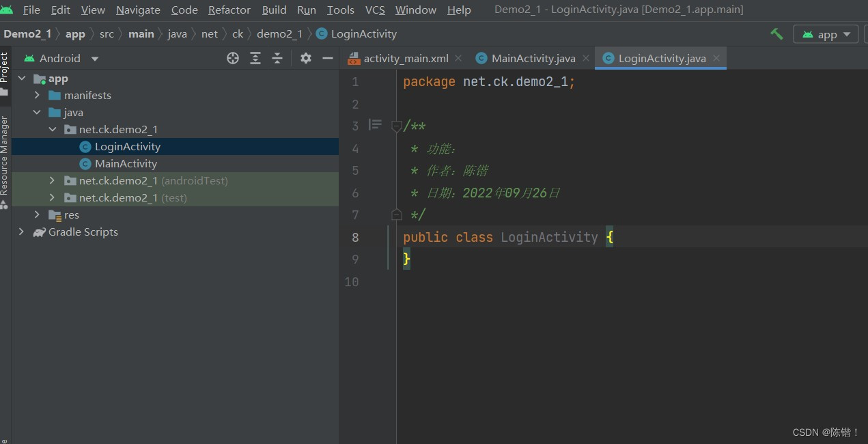Click the Collapse All icon in Project panel
The width and height of the screenshot is (868, 444).
click(x=277, y=58)
